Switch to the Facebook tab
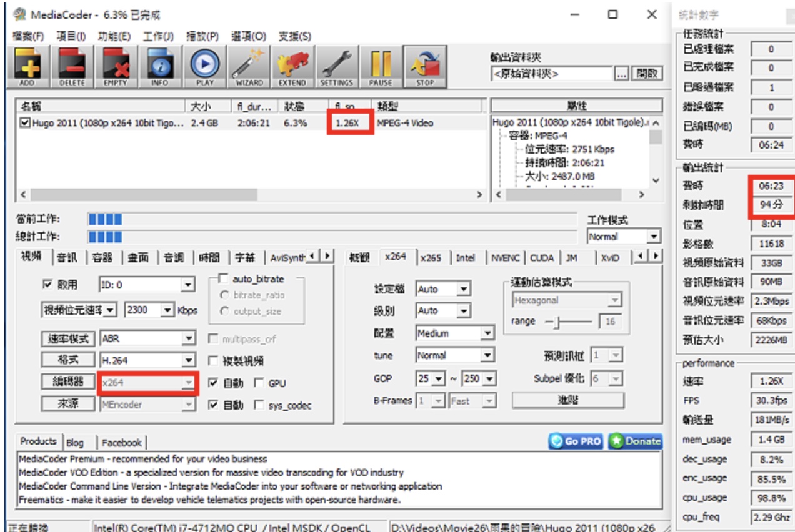Viewport: 795px width, 532px height. point(122,443)
